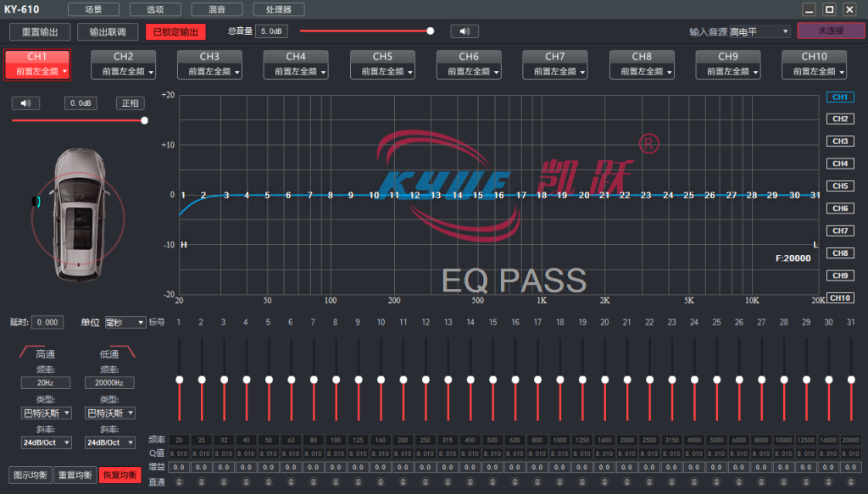Click the 图示均衡 button
The image size is (868, 494).
coord(30,475)
